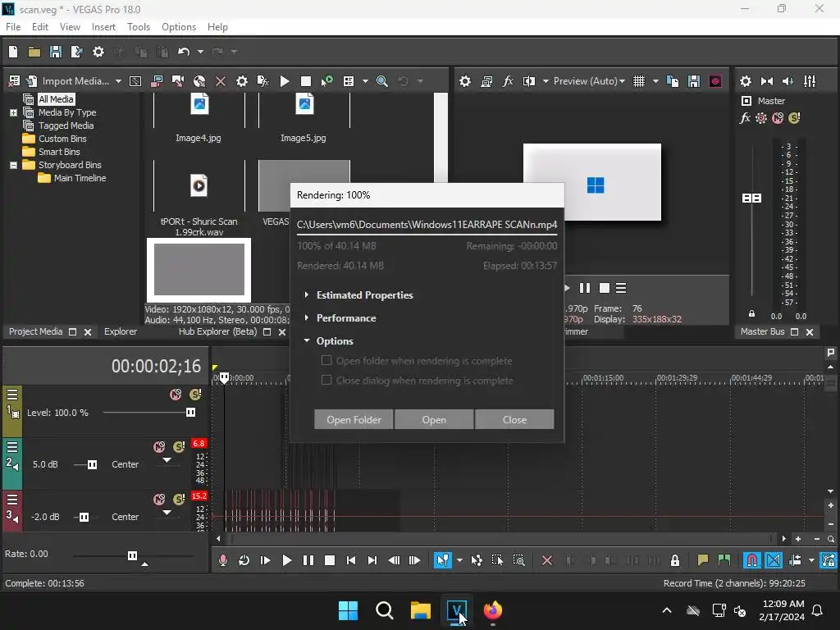Click the Search media magnifier icon
The height and width of the screenshot is (630, 840).
click(x=382, y=81)
